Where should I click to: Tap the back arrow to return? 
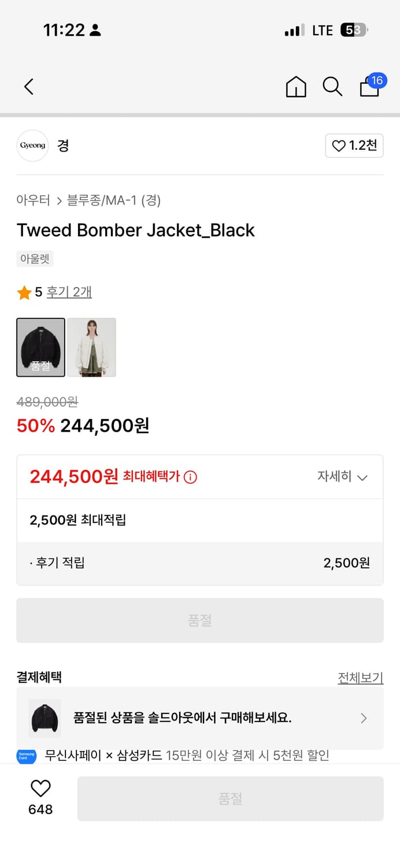tap(28, 86)
